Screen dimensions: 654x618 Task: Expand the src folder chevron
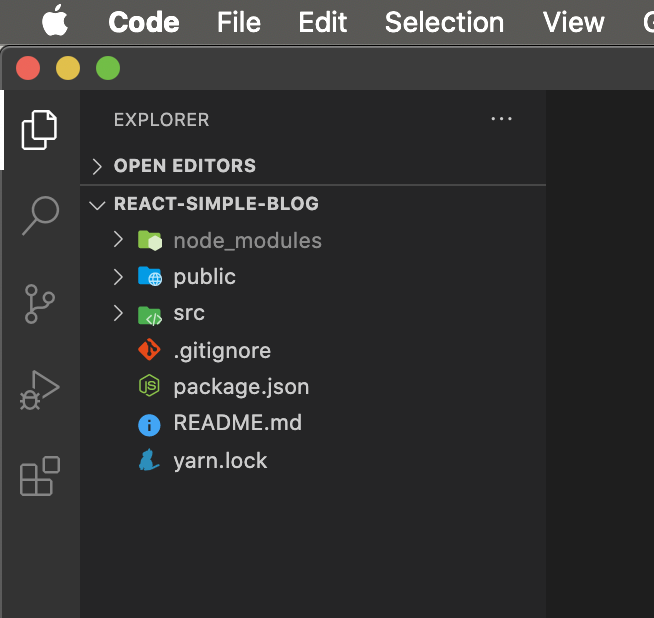point(118,313)
